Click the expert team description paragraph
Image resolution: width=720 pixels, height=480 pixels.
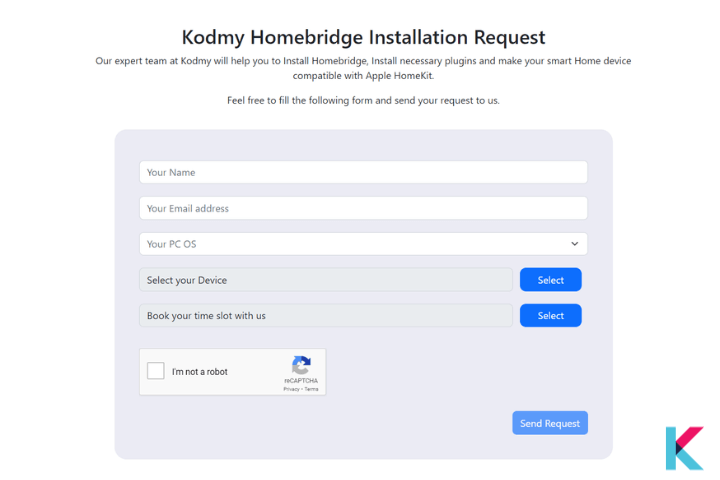point(363,68)
